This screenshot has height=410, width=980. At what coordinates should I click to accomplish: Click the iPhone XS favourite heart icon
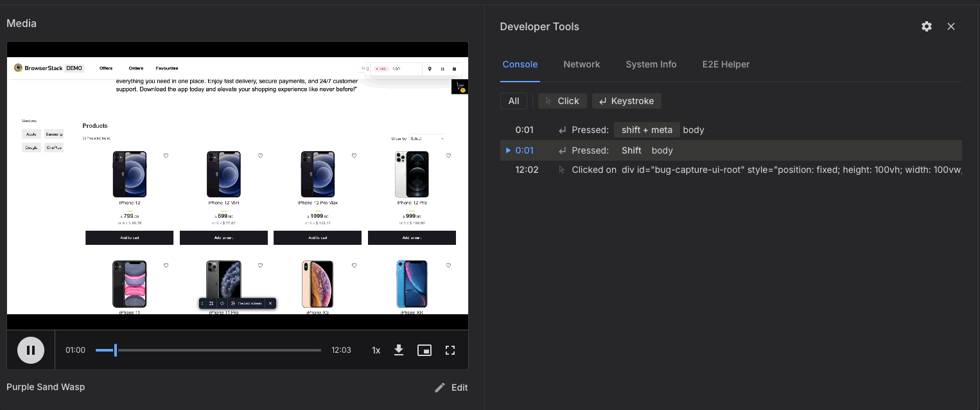[x=354, y=265]
